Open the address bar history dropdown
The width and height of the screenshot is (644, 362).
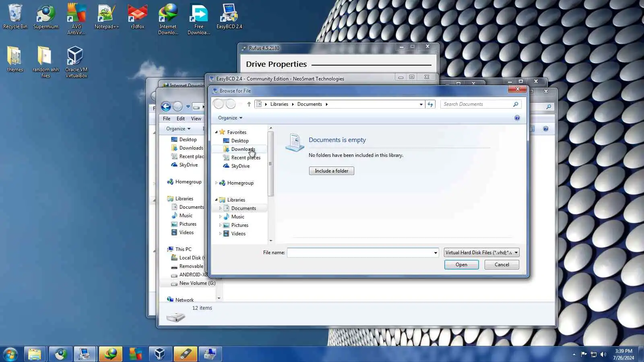point(421,104)
